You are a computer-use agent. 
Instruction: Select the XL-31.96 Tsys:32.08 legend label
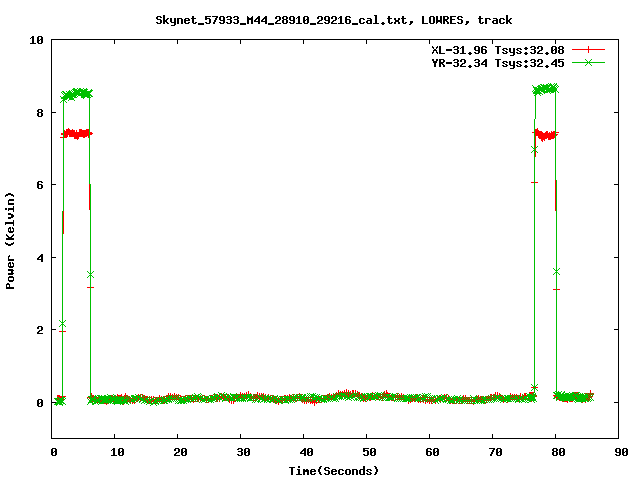498,50
